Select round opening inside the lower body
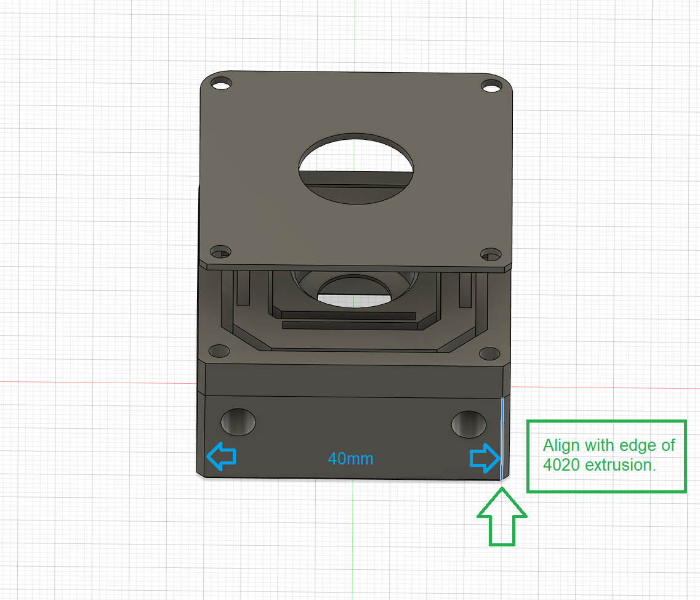700x600 pixels. click(353, 290)
